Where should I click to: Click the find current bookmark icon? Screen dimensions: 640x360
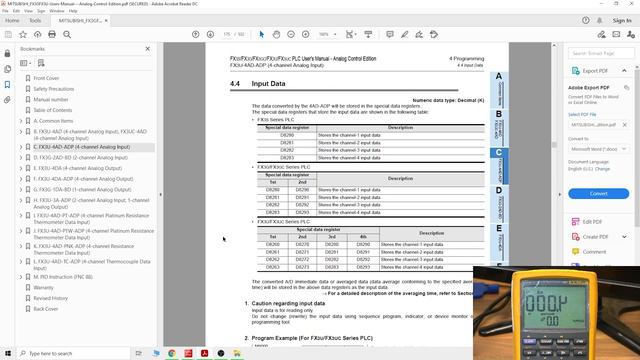tap(41, 63)
